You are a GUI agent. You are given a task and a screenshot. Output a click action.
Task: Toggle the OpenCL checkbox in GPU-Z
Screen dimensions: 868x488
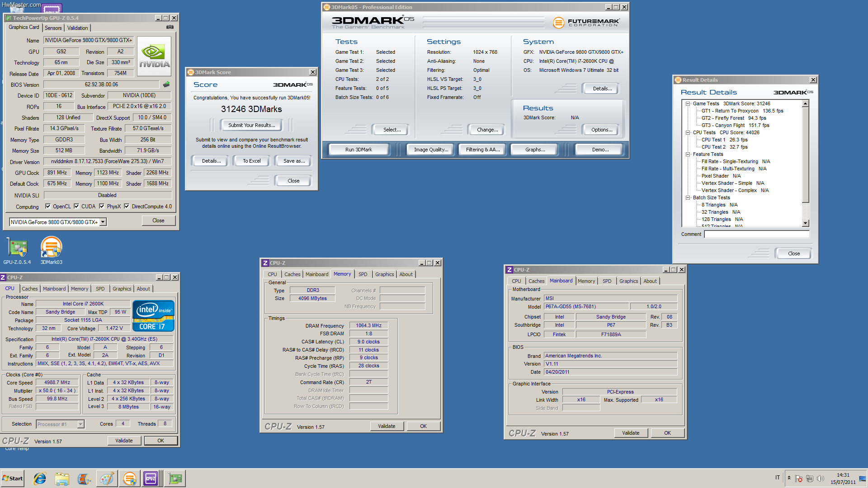pos(48,206)
